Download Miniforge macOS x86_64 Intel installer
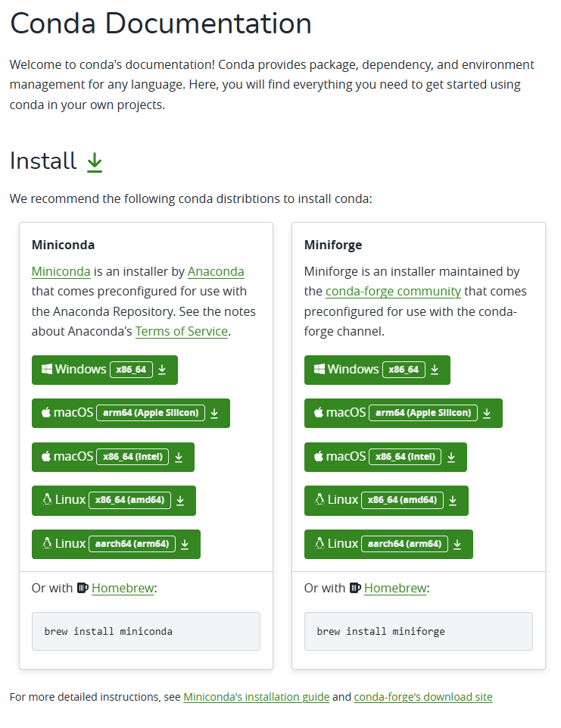Image resolution: width=561 pixels, height=728 pixels. coord(385,457)
